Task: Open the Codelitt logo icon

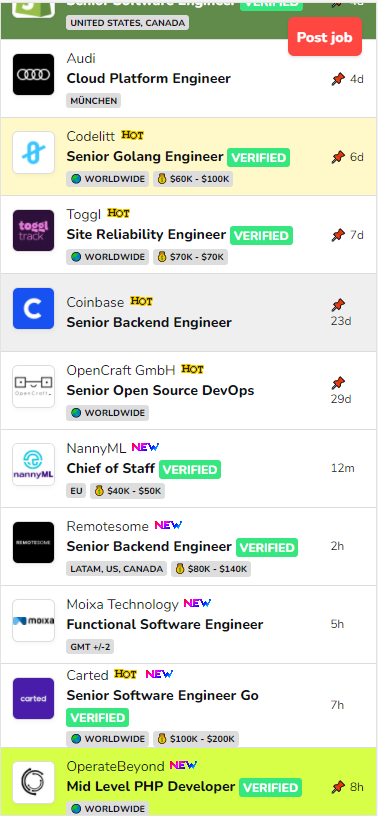Action: (x=33, y=152)
